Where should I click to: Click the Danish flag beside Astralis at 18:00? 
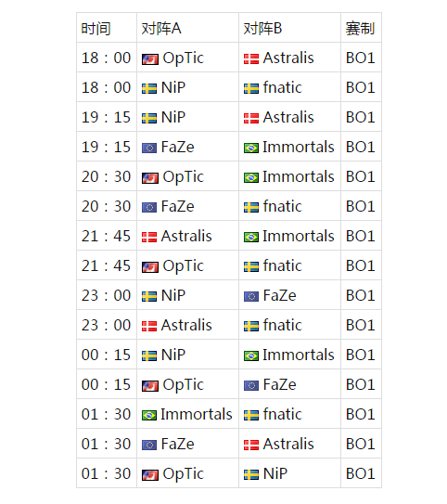251,59
